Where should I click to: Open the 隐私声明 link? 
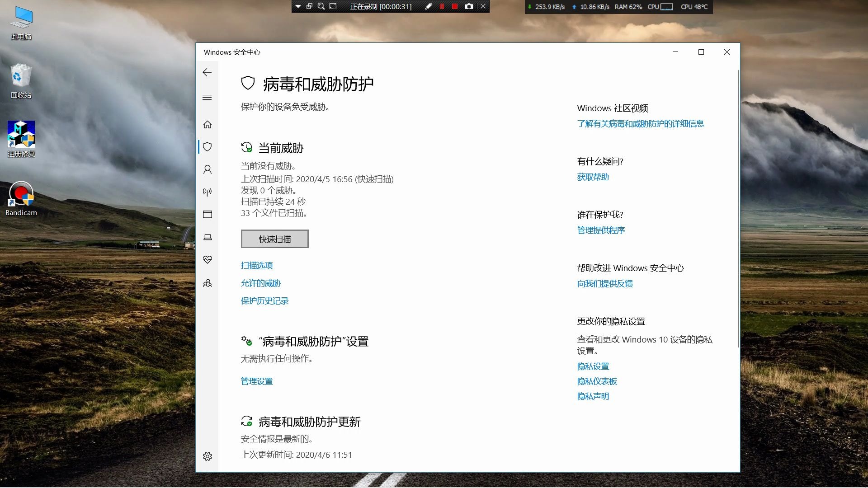pos(593,396)
